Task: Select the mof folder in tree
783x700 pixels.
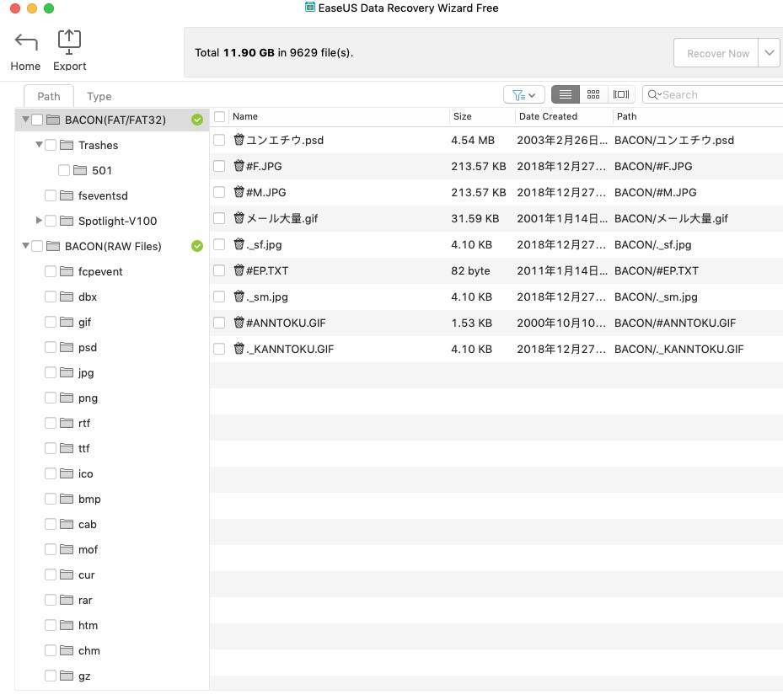Action: point(88,550)
